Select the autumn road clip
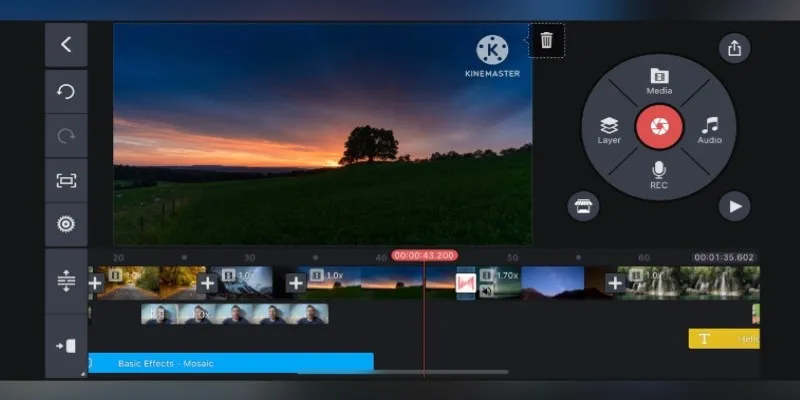Image resolution: width=800 pixels, height=400 pixels. [151, 283]
